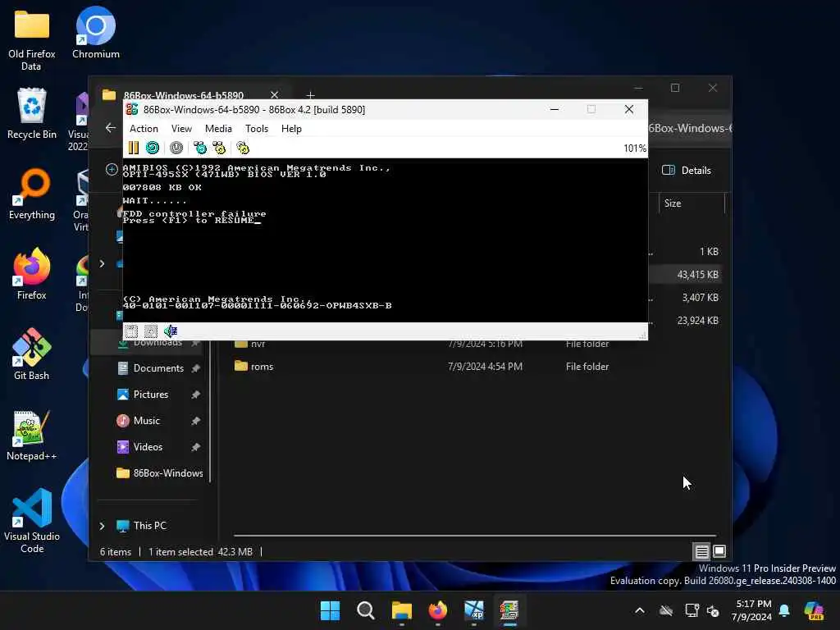The width and height of the screenshot is (840, 630).
Task: Send Ctrl+Alt+Esc via the yellow keys icon
Action: [x=219, y=148]
